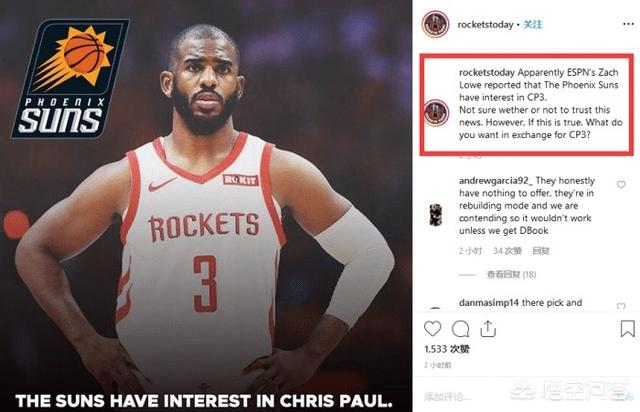Open andrewgarcia92_ username link
The image size is (640, 412).
click(496, 180)
